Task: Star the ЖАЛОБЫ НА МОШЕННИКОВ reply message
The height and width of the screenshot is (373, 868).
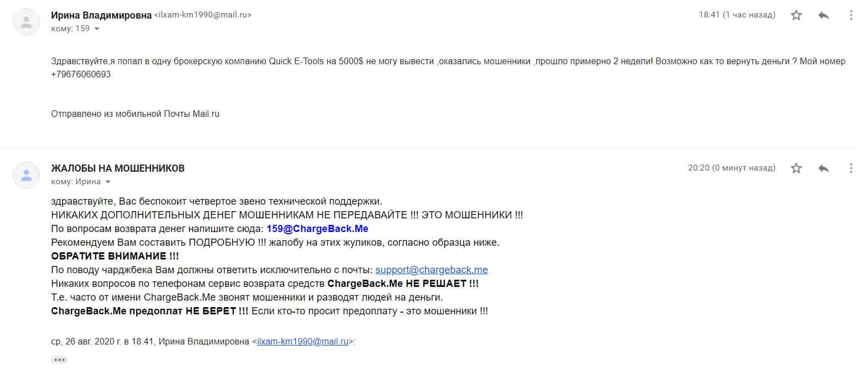Action: 796,168
